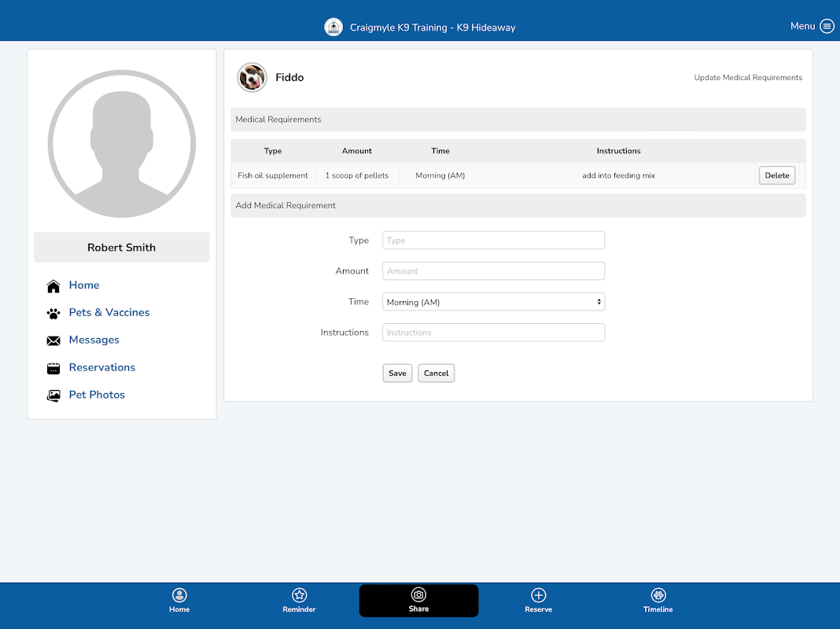This screenshot has height=629, width=840.
Task: Click the picture icon beside Pet Photos
Action: click(x=53, y=395)
